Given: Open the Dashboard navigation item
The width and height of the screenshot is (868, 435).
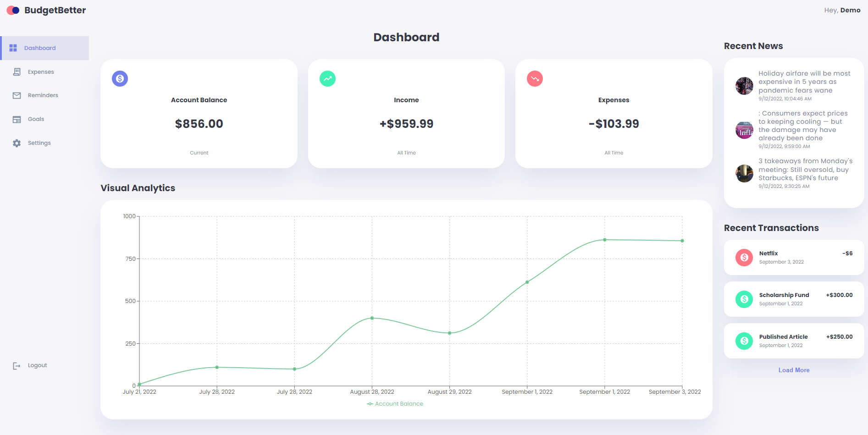Looking at the screenshot, I should (x=40, y=48).
